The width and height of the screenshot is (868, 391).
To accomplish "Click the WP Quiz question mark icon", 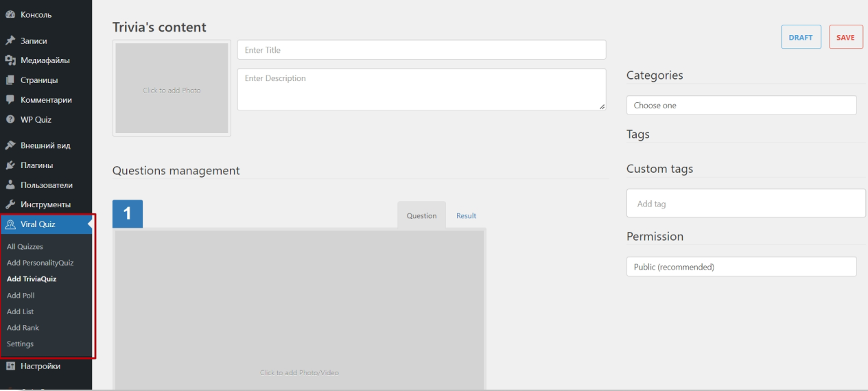I will (10, 119).
